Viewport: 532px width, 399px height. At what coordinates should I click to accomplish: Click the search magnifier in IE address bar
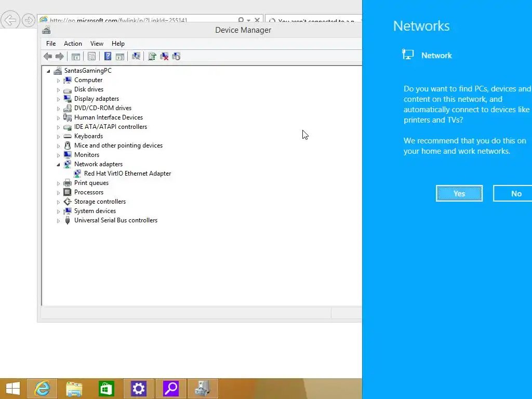241,20
